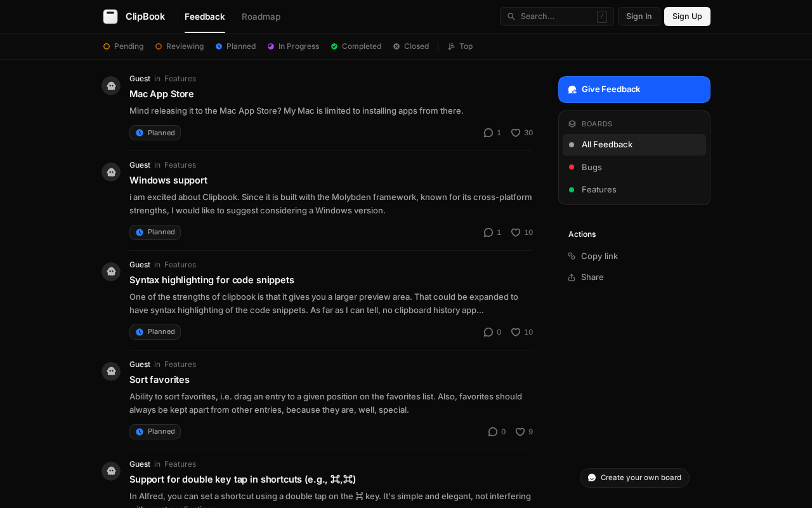Screen dimensions: 812x508
Task: Open the Feedback tab
Action: pyautogui.click(x=205, y=17)
